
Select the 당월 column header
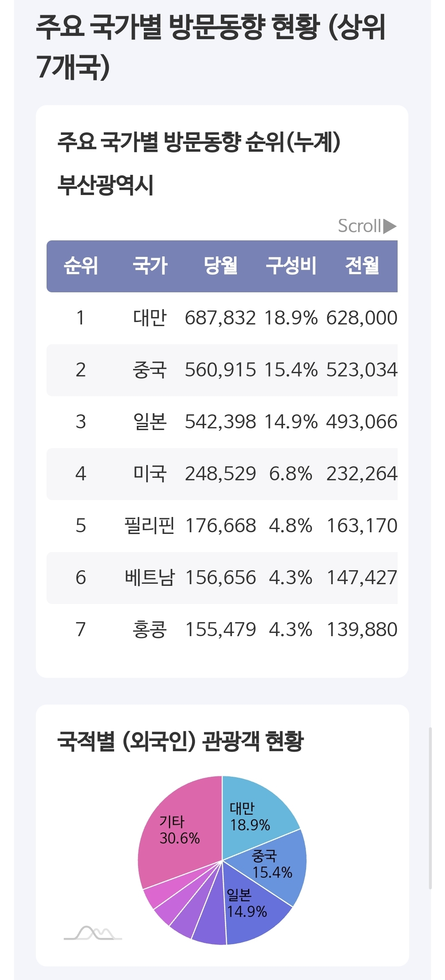[220, 266]
